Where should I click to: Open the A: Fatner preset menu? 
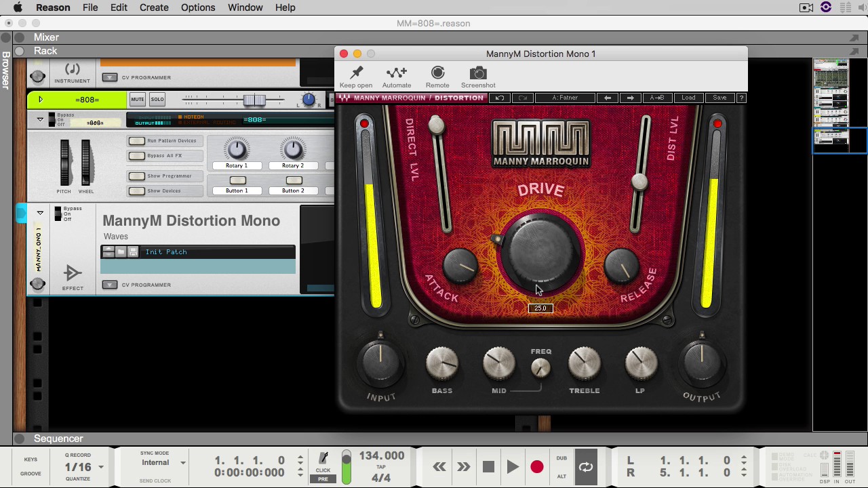click(565, 98)
